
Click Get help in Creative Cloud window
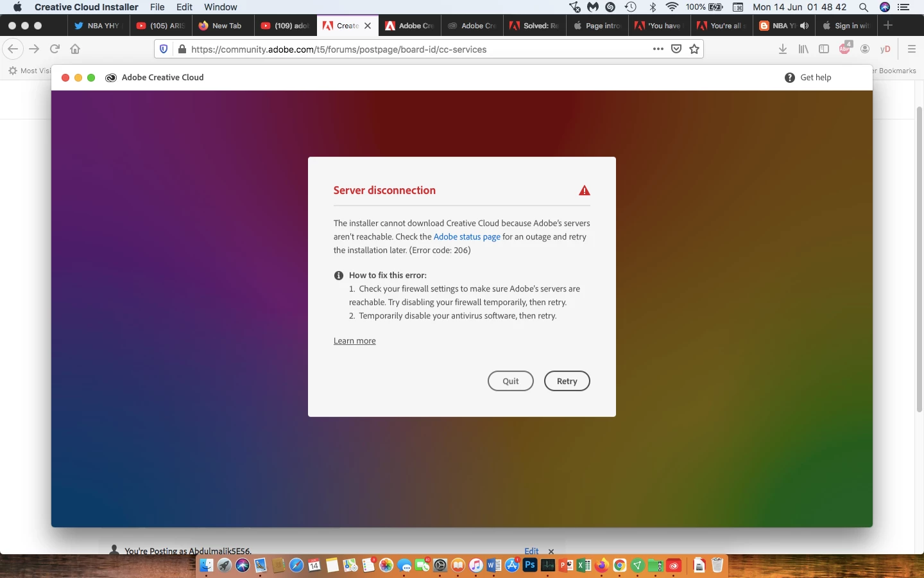[816, 77]
